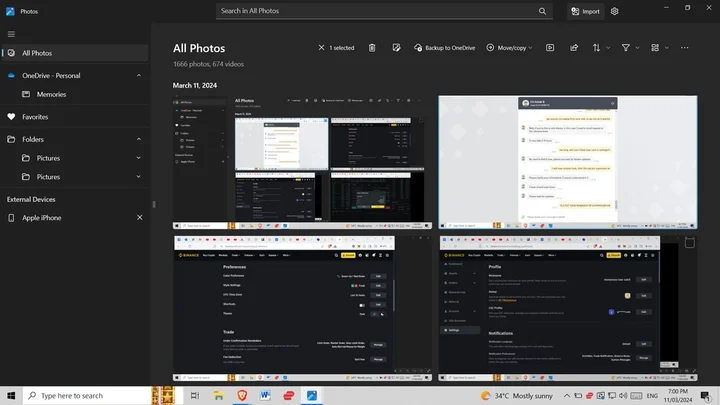720x405 pixels.
Task: Expand the second Pictures folder
Action: [x=139, y=177]
